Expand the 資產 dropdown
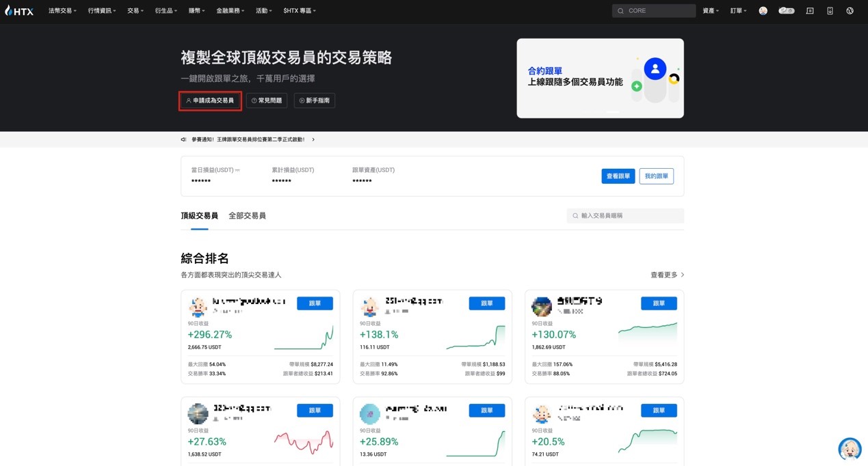This screenshot has height=466, width=868. pos(711,11)
